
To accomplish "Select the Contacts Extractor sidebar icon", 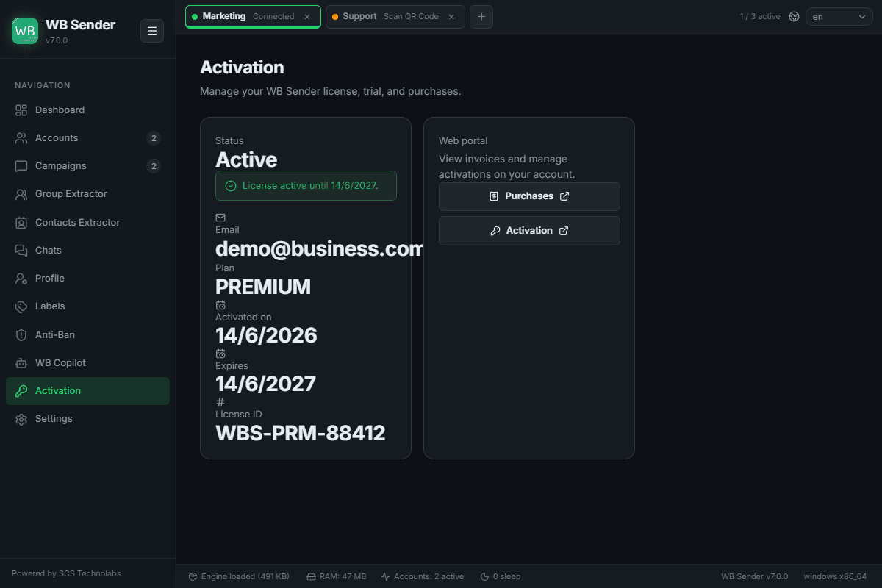I will [21, 223].
